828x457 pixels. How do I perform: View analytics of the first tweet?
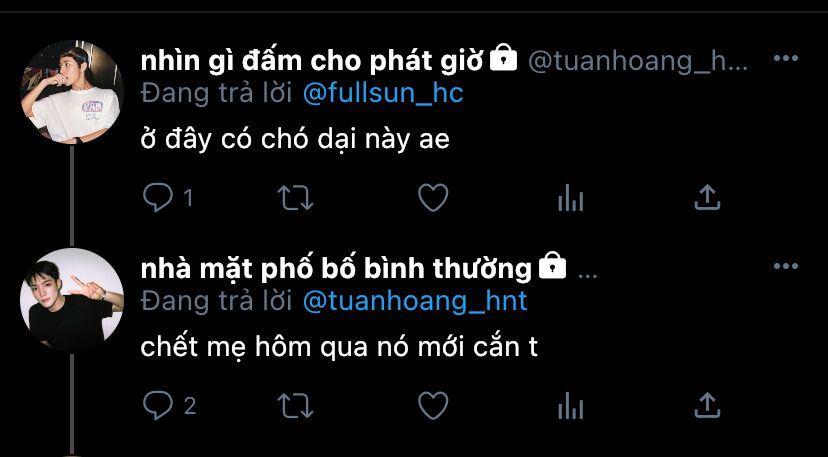570,198
